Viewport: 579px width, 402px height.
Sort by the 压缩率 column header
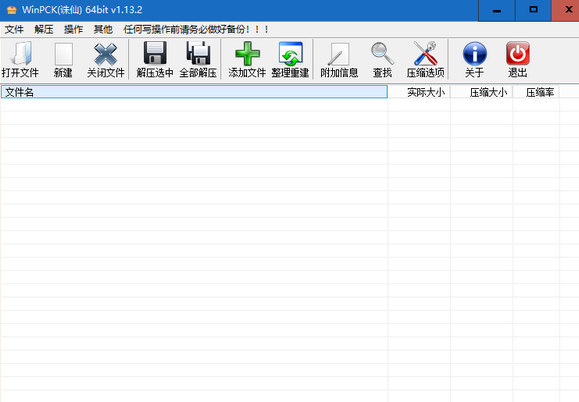click(536, 92)
